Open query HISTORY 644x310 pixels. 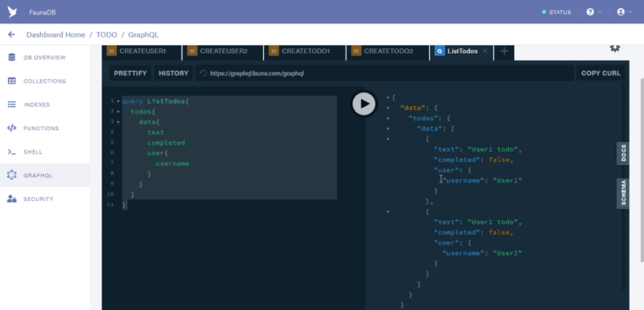click(173, 74)
